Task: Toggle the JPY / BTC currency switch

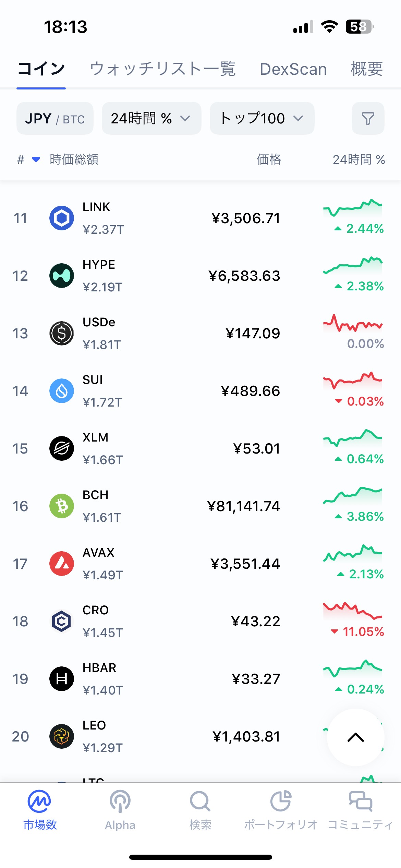Action: click(x=55, y=118)
